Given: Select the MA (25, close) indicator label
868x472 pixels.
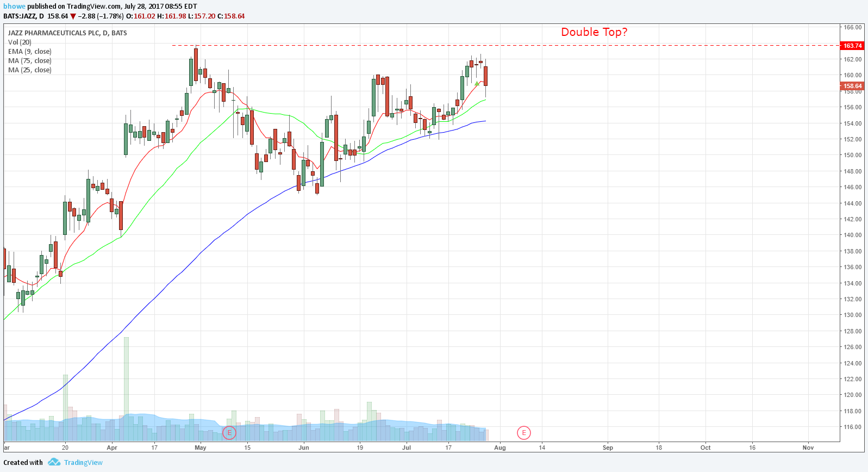Looking at the screenshot, I should (30, 70).
